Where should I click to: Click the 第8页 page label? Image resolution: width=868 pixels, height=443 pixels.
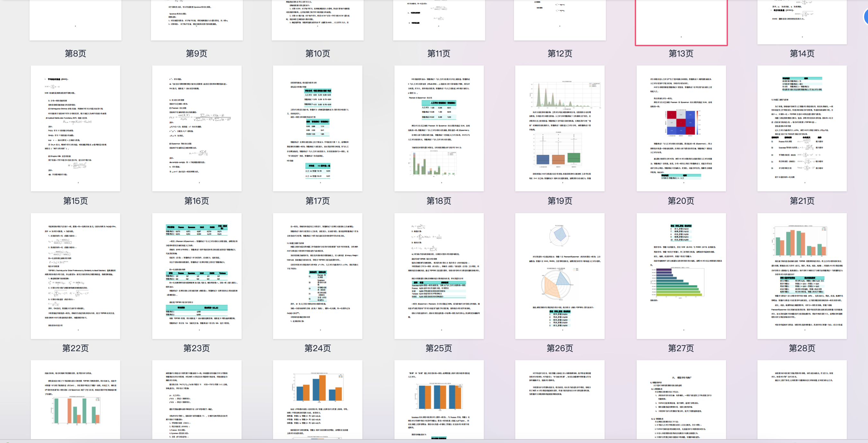point(75,54)
